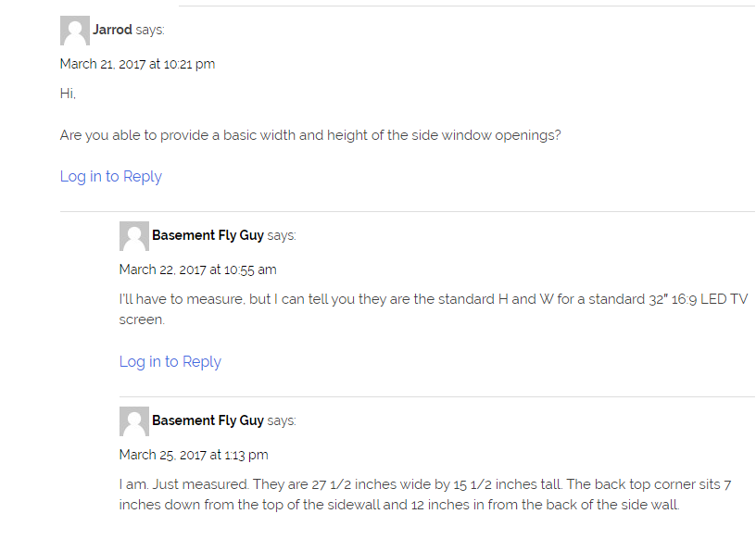Image resolution: width=756 pixels, height=539 pixels.
Task: Click the "Hi," line in Jarrod's comment
Action: (x=68, y=94)
